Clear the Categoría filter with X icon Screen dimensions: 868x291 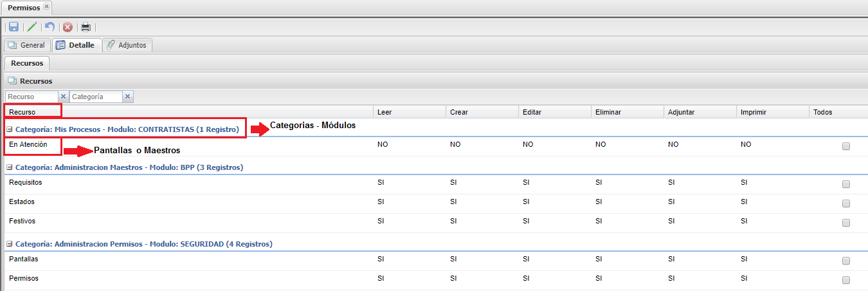(x=127, y=97)
